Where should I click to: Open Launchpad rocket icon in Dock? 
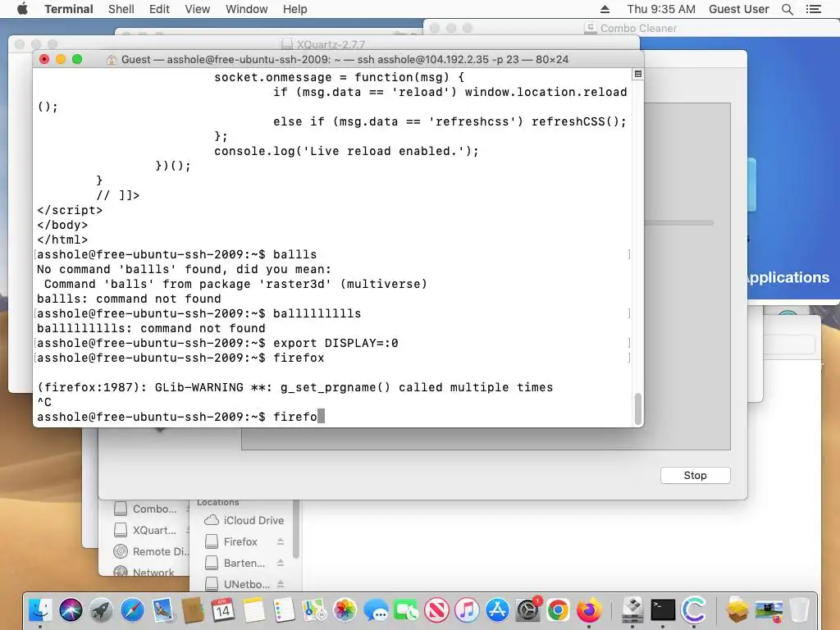[101, 609]
